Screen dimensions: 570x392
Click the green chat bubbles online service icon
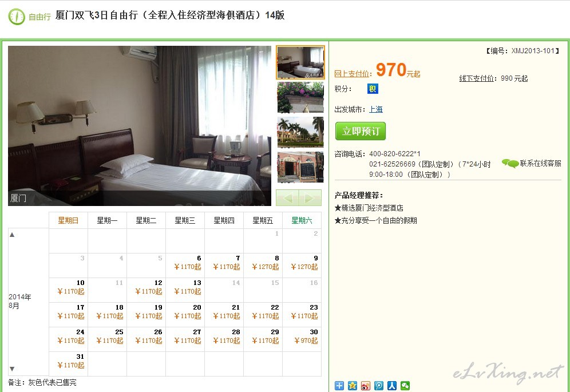[510, 164]
